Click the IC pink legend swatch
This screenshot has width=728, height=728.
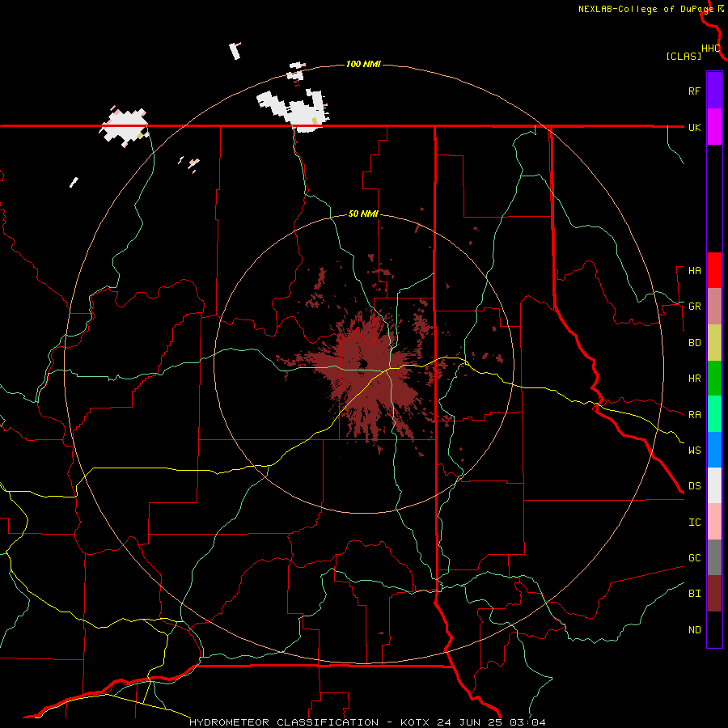[714, 522]
